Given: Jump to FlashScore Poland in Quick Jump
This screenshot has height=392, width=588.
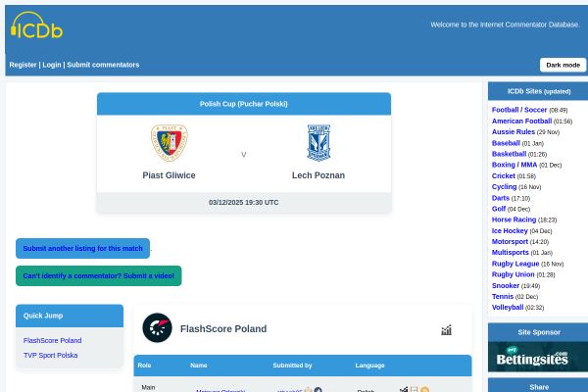Looking at the screenshot, I should [53, 341].
